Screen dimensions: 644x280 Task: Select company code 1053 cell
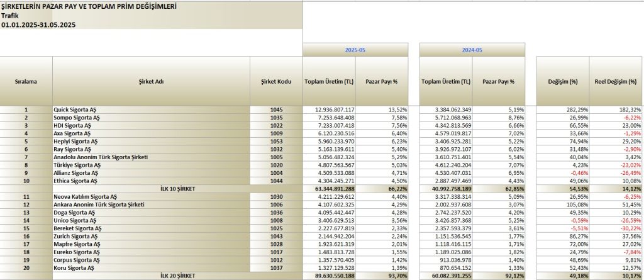pos(277,141)
